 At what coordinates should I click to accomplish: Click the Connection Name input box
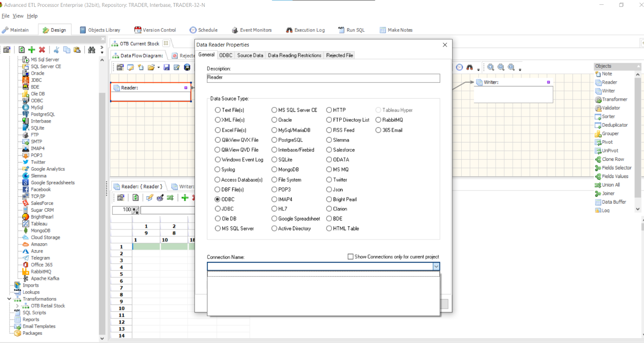pyautogui.click(x=320, y=266)
